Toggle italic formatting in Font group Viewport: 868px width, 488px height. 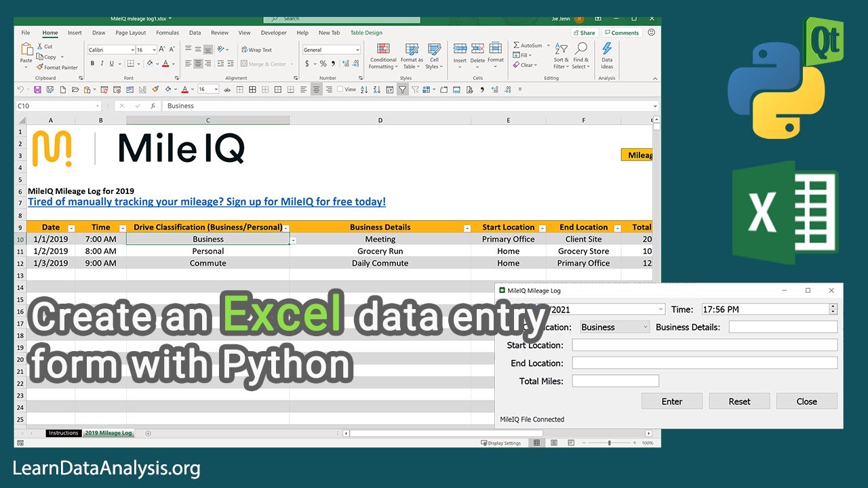pyautogui.click(x=102, y=64)
